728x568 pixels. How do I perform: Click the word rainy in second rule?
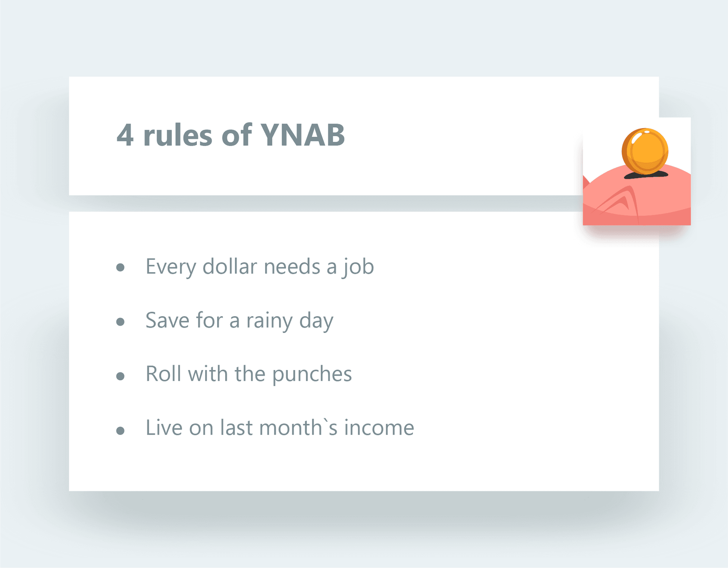pos(269,321)
